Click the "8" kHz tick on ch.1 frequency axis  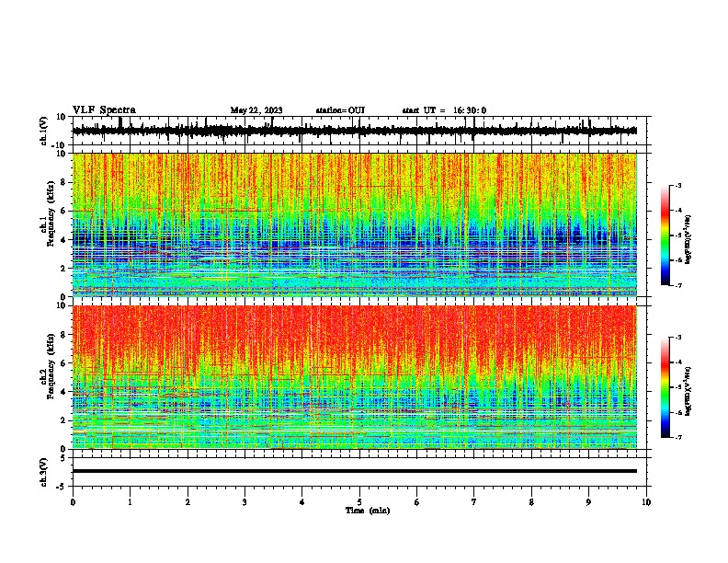tap(64, 182)
